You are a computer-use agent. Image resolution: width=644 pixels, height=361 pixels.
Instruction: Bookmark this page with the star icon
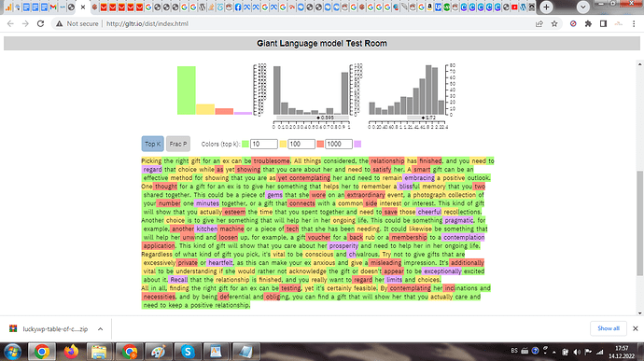pyautogui.click(x=554, y=24)
